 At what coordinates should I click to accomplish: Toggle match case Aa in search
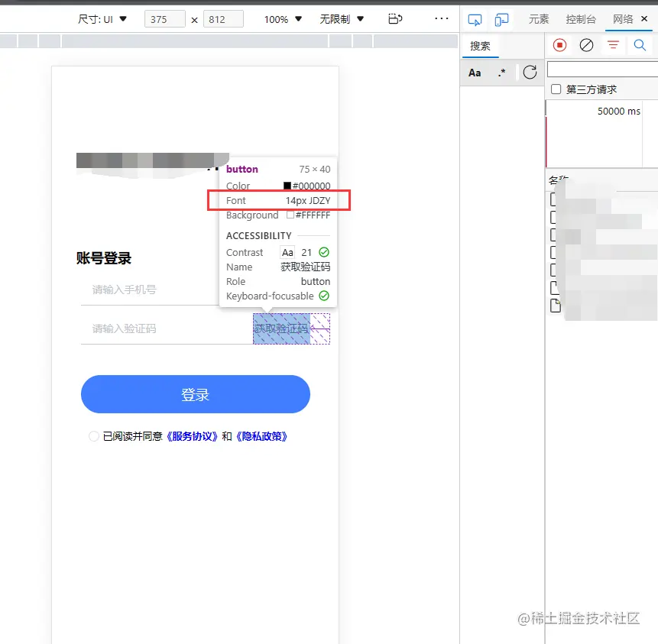pyautogui.click(x=475, y=73)
